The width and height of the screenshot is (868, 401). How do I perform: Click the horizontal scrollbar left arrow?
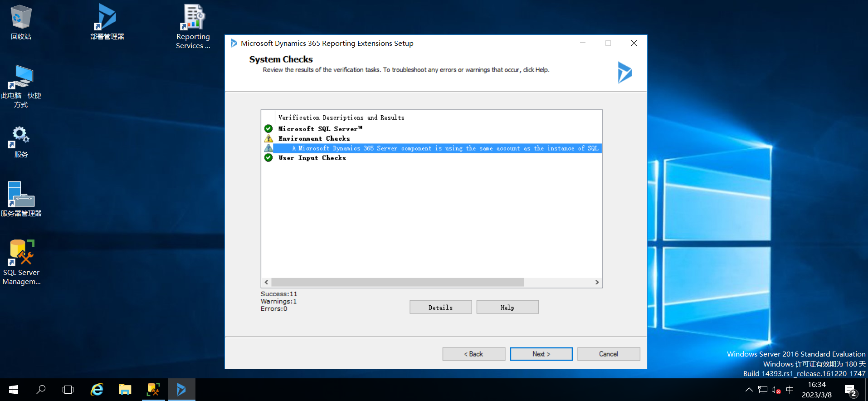(x=266, y=282)
